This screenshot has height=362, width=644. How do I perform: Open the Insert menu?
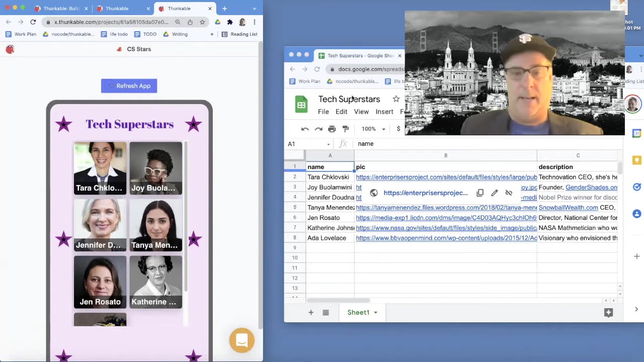[384, 112]
